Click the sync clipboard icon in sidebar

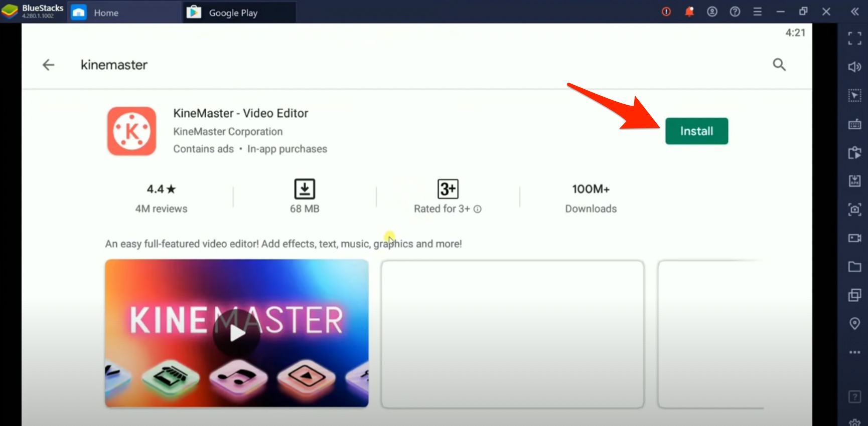(x=854, y=152)
